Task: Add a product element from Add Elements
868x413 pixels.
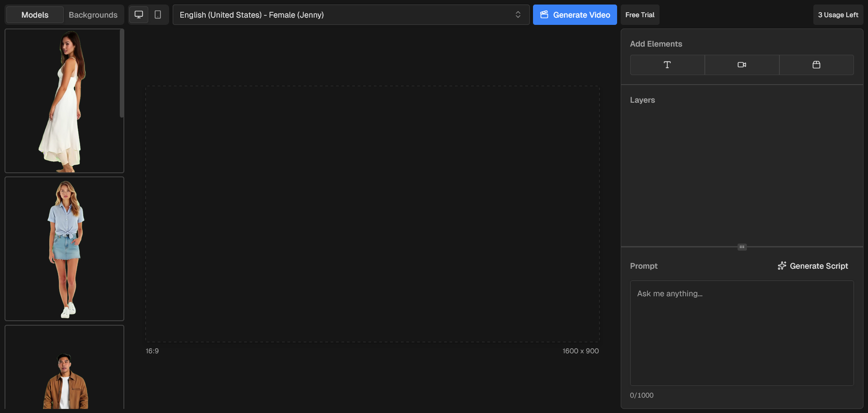Action: click(816, 65)
